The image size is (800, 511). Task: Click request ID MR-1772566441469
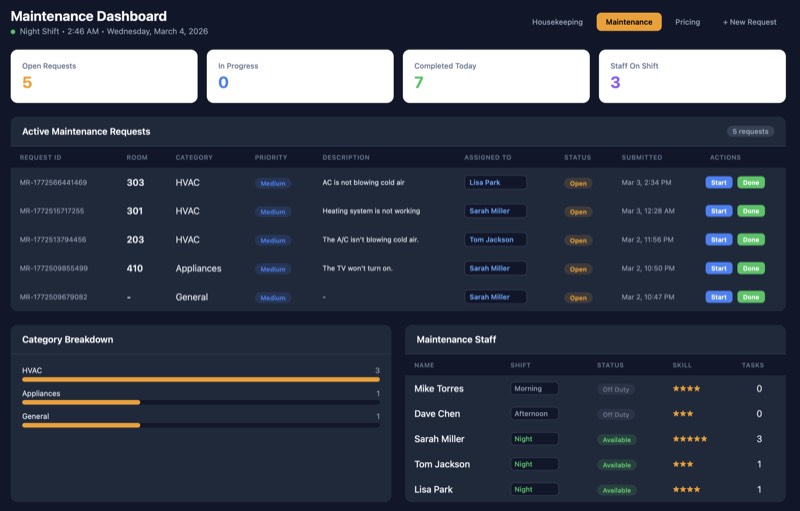point(53,183)
